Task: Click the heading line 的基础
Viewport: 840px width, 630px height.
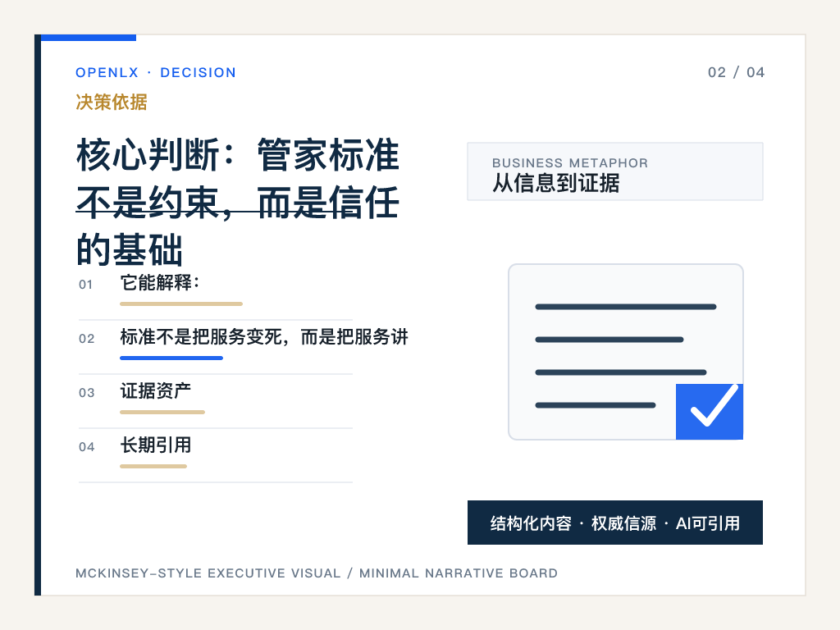Action: point(130,249)
